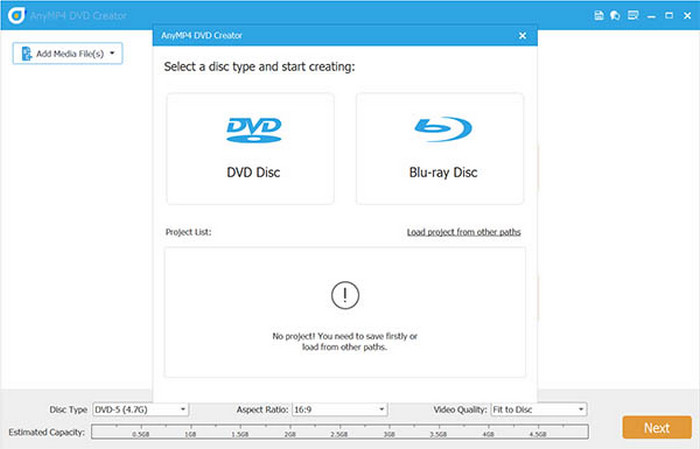This screenshot has height=449, width=700.
Task: Click the Estimated Capacity bar at 2GB
Action: (x=290, y=432)
